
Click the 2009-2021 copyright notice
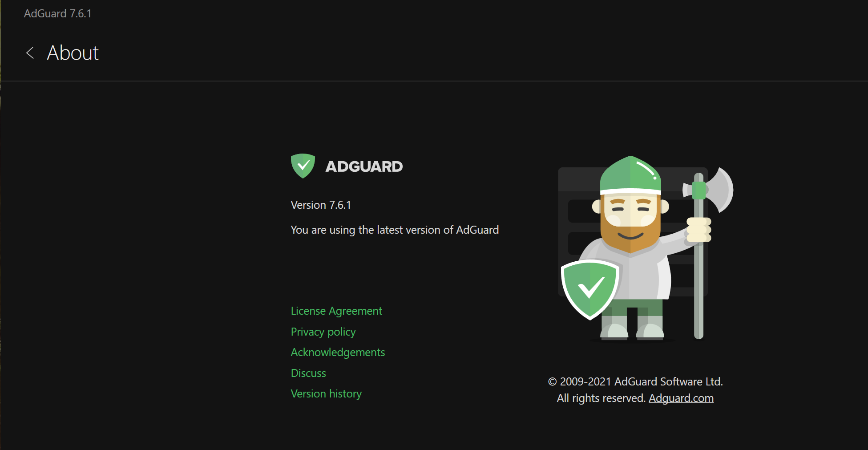coord(635,382)
